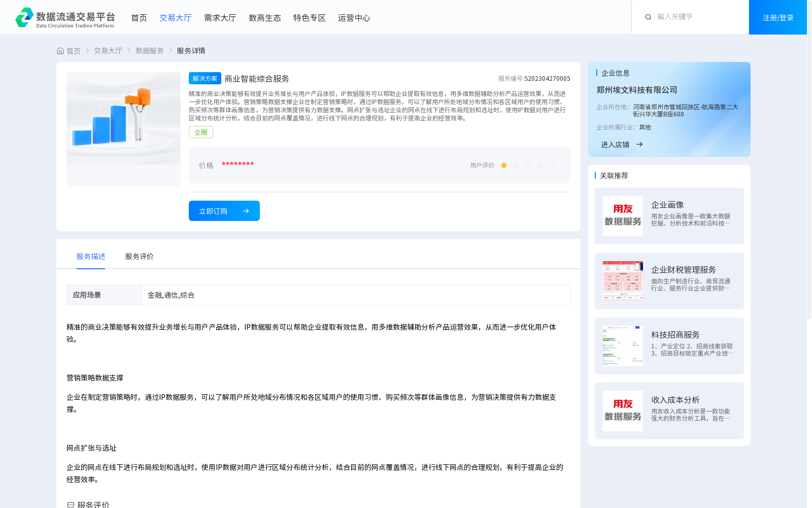Click the arrow next to 进入店铺
Image resolution: width=812 pixels, height=508 pixels.
639,144
